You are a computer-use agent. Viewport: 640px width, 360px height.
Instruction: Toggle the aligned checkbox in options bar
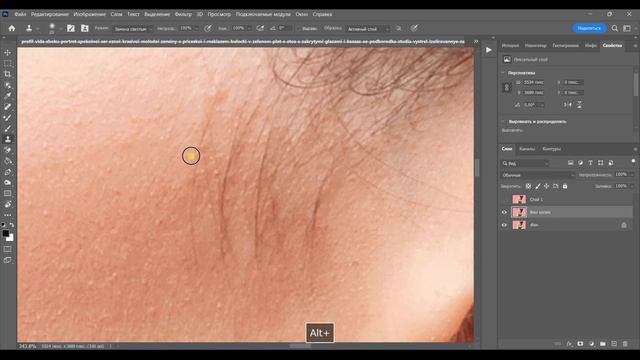tap(298, 29)
